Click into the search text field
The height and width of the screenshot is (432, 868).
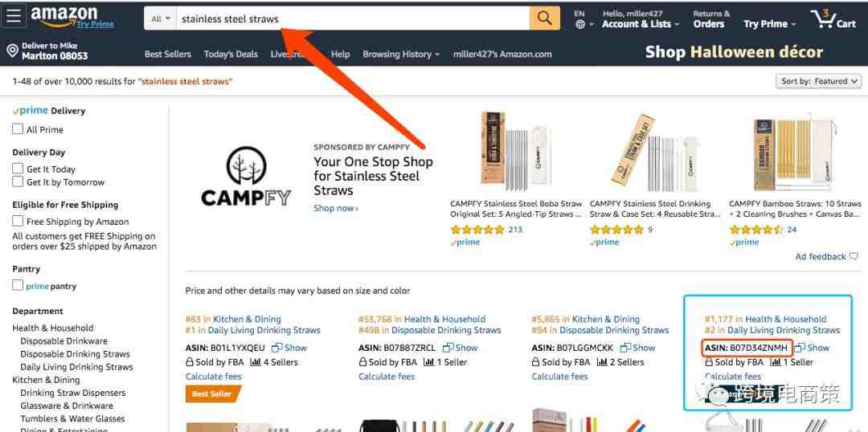pyautogui.click(x=353, y=18)
